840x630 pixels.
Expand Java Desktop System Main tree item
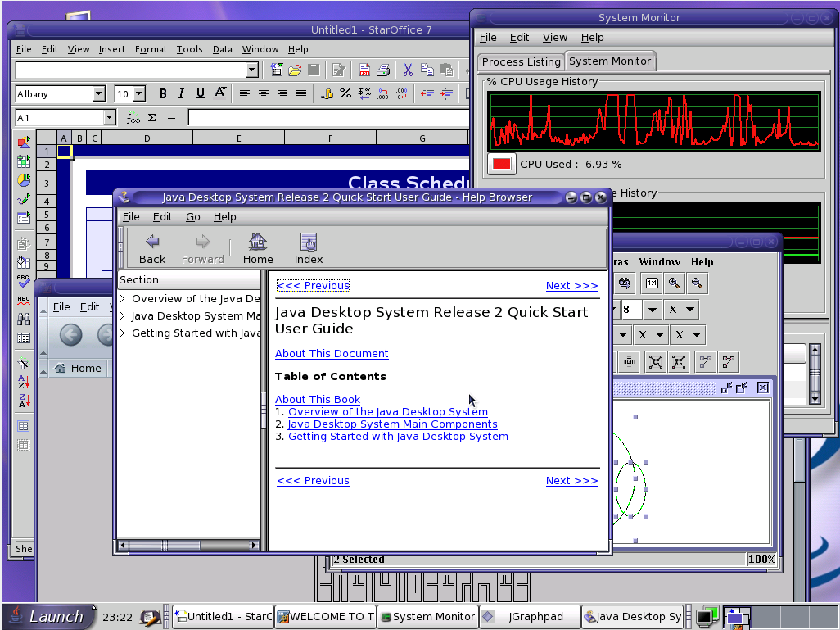(x=122, y=315)
